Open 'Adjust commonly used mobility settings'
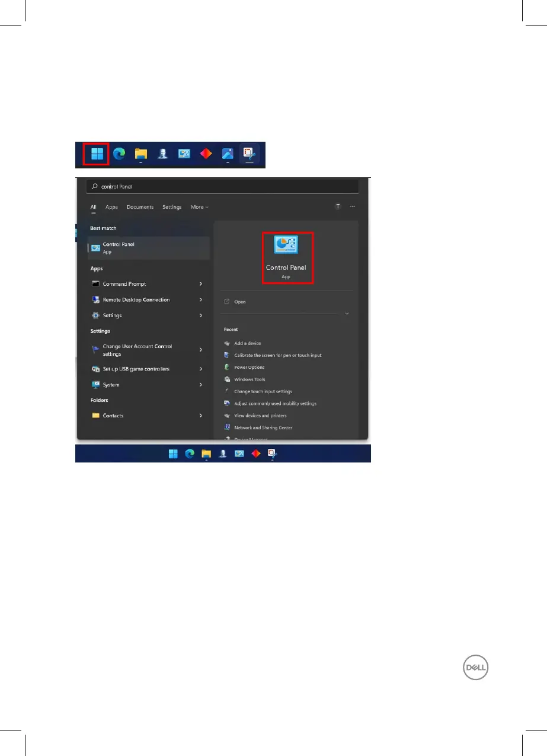 275,403
